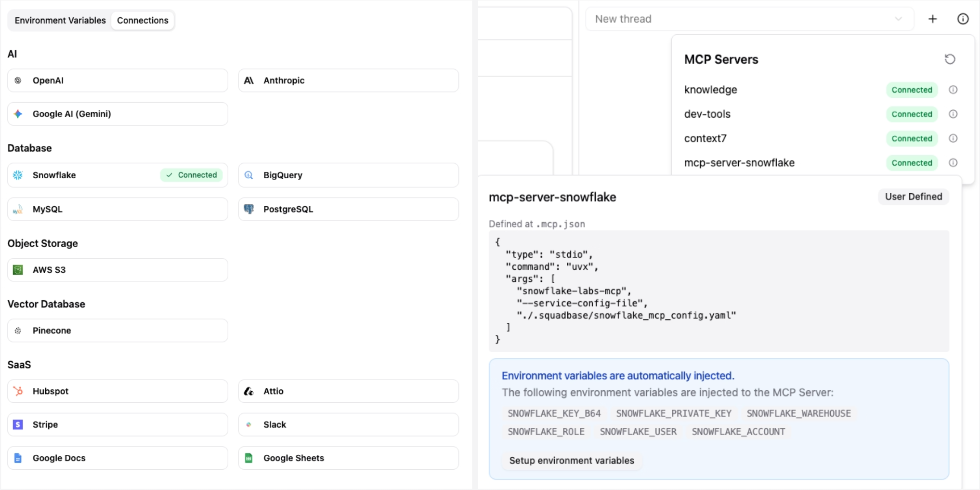Open the Slack integration icon
Viewport: 980px width, 490px height.
(249, 424)
